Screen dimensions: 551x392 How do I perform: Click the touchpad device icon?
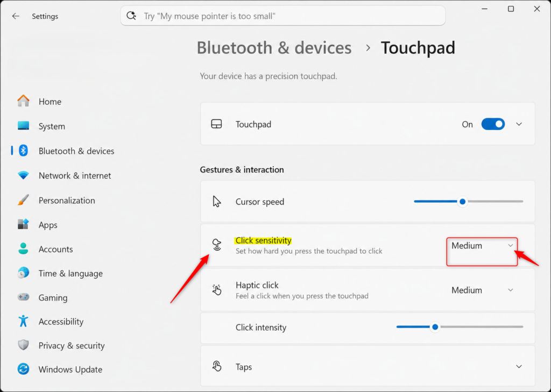click(216, 124)
